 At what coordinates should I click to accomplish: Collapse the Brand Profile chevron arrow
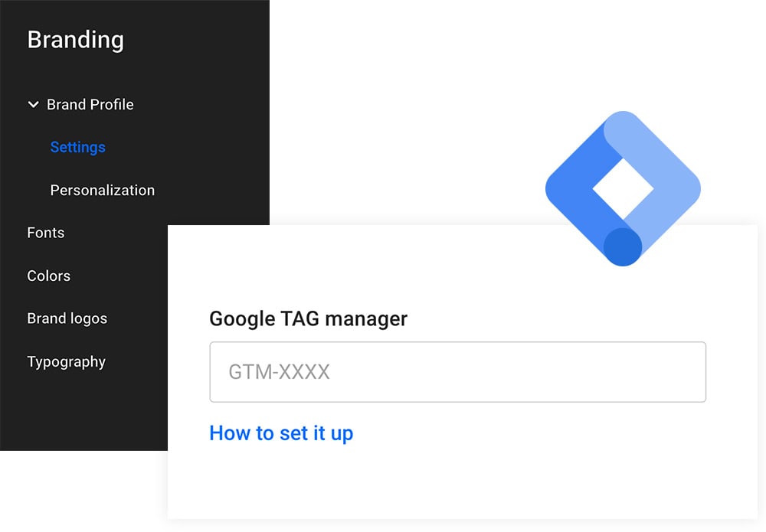[33, 105]
